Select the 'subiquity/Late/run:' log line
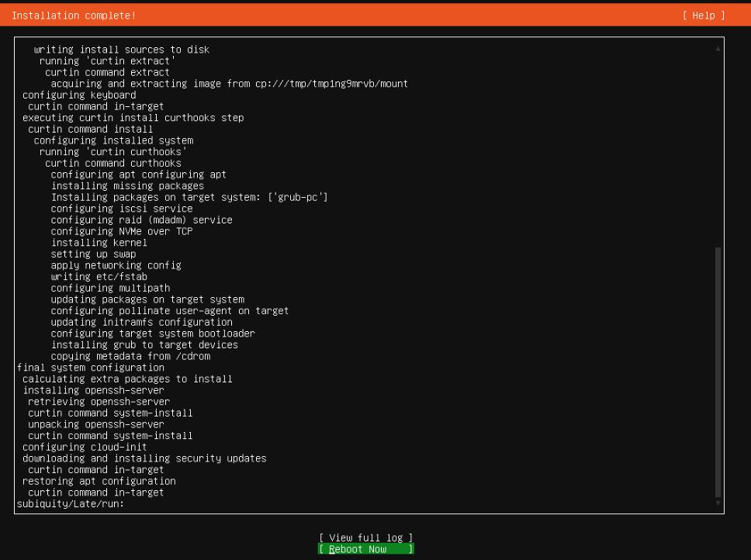 click(x=71, y=503)
